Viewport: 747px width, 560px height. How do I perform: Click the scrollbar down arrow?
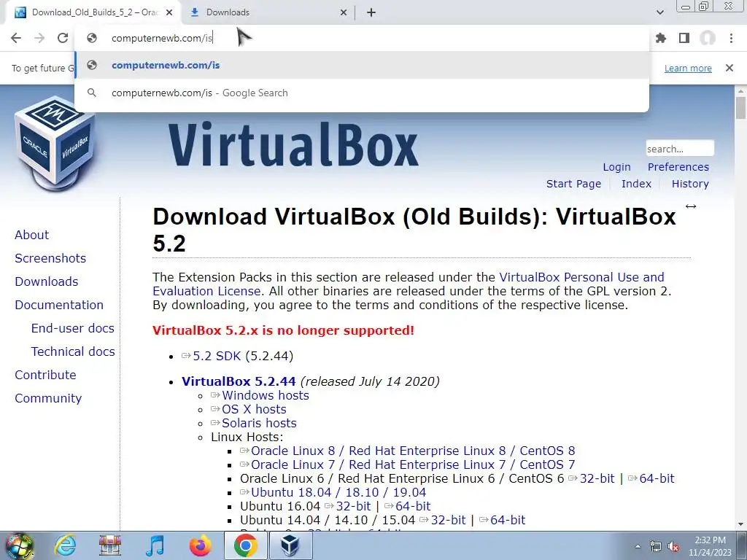point(740,524)
